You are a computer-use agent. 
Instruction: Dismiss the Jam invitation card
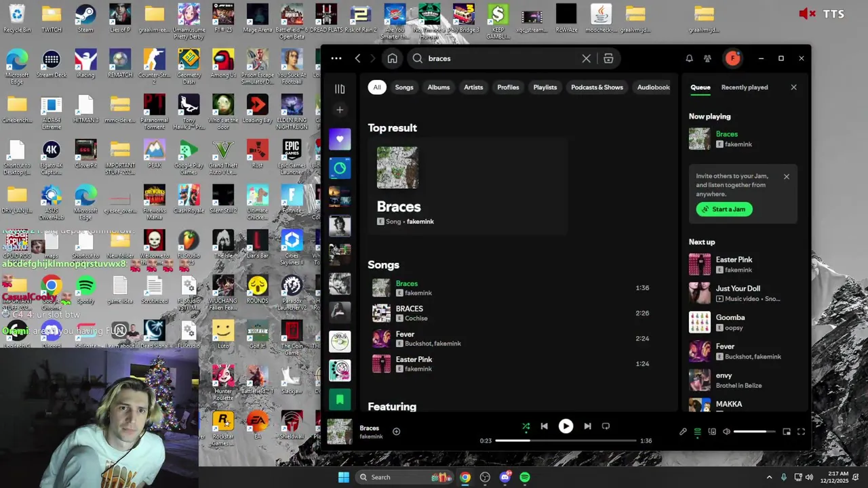coord(786,177)
